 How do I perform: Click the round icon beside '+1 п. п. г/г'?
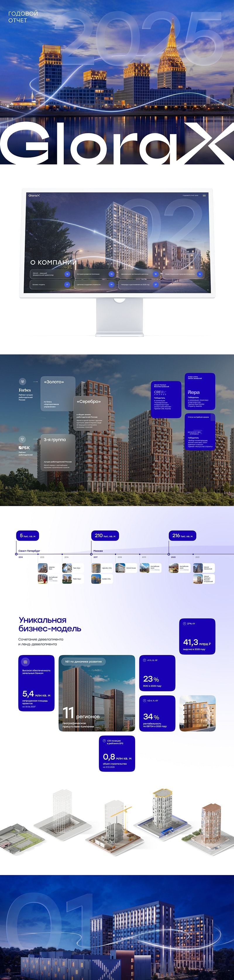pyautogui.click(x=144, y=660)
